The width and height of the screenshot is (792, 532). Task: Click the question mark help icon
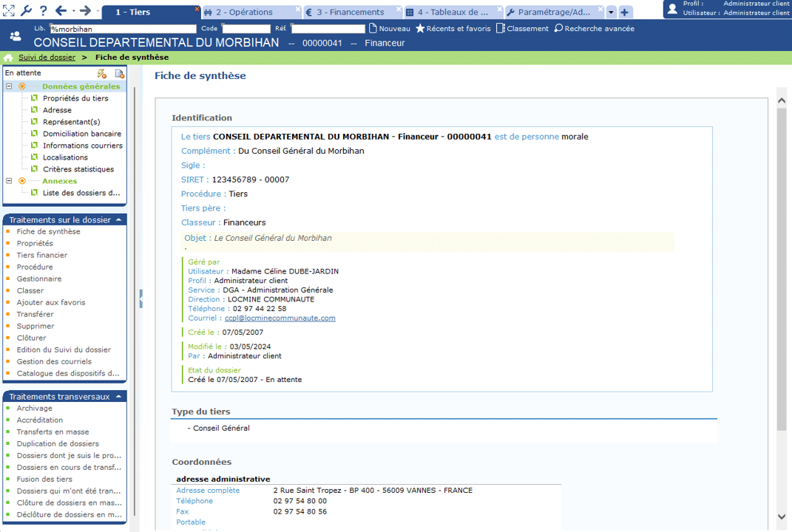point(43,10)
